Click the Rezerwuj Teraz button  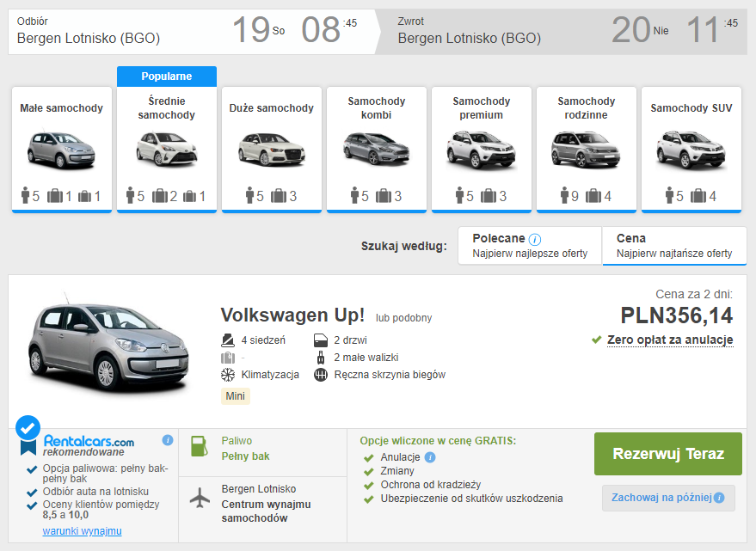click(x=667, y=454)
